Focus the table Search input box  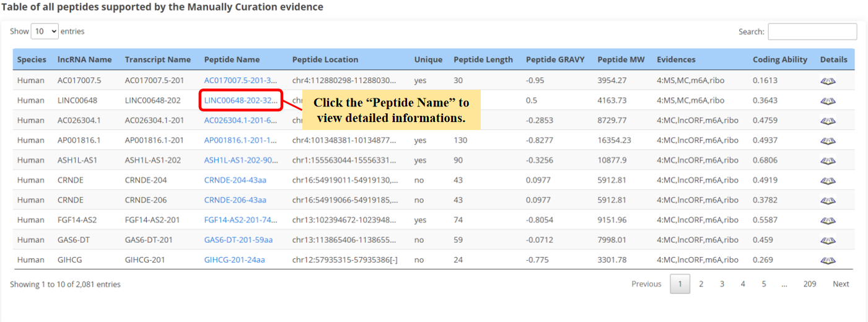pos(812,32)
